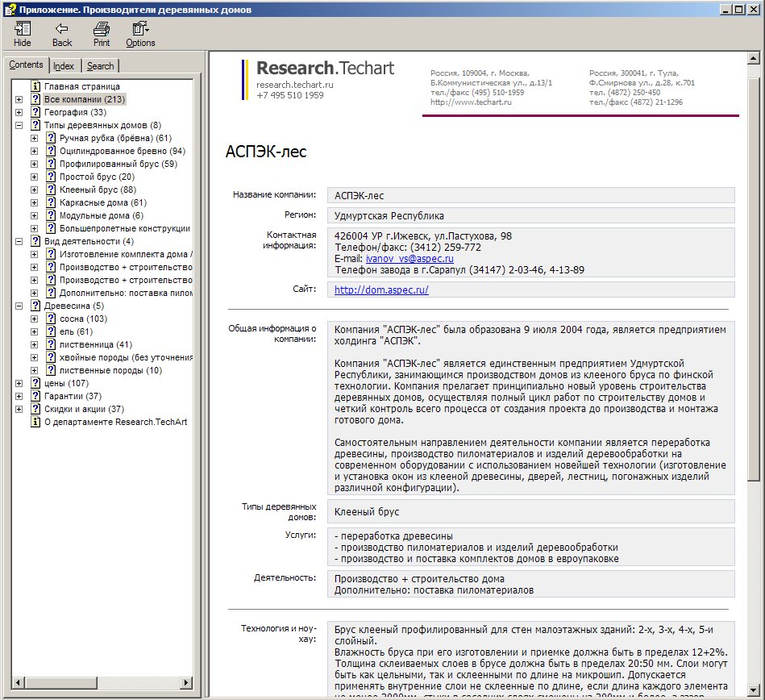765x700 pixels.
Task: Click the tree horizontal scrollbar right arrow
Action: pos(186,682)
